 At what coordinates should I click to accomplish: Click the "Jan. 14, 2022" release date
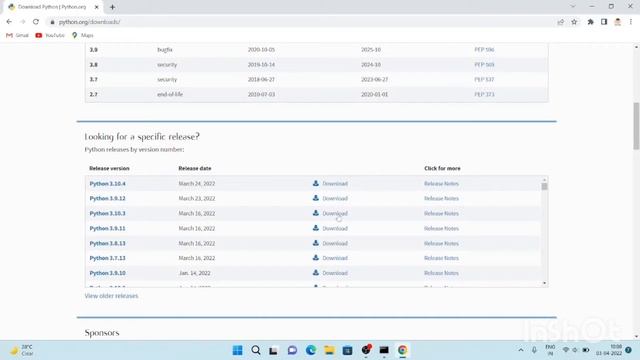pyautogui.click(x=195, y=273)
